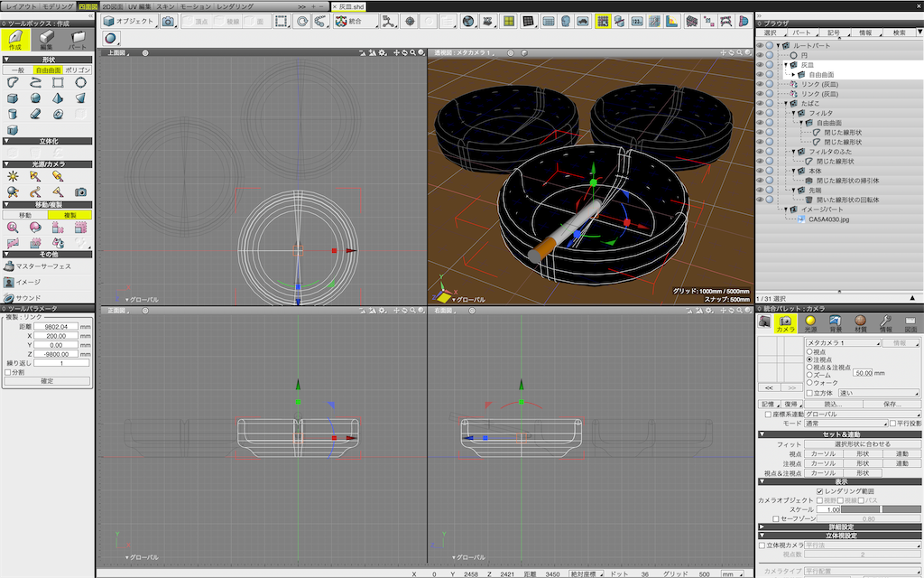Toggle visibility of the たばこ part

click(760, 103)
